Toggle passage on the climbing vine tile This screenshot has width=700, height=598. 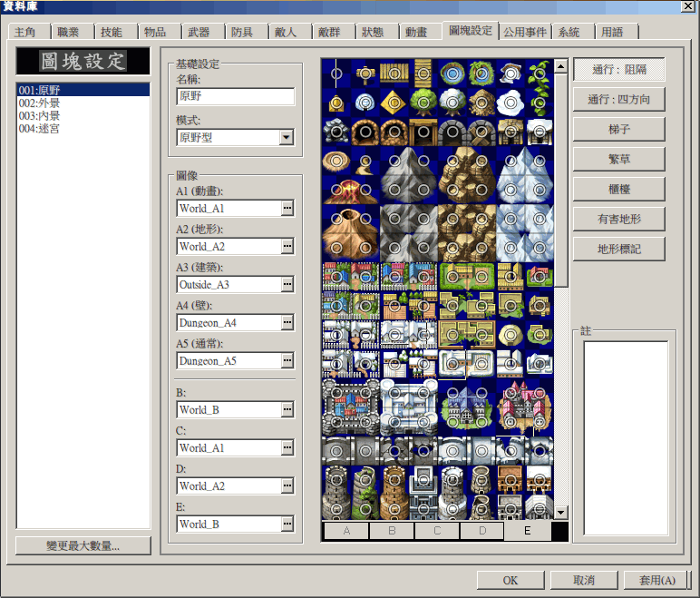click(540, 88)
